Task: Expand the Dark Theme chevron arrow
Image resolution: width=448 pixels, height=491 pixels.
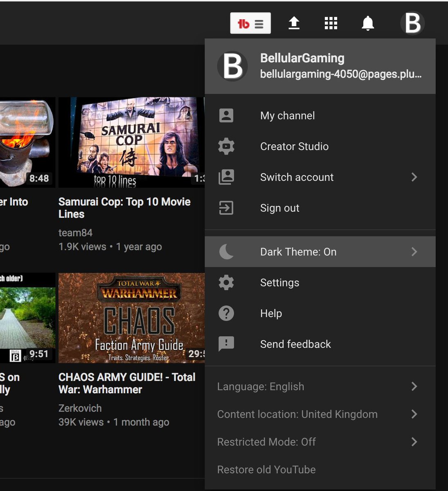Action: pyautogui.click(x=414, y=252)
